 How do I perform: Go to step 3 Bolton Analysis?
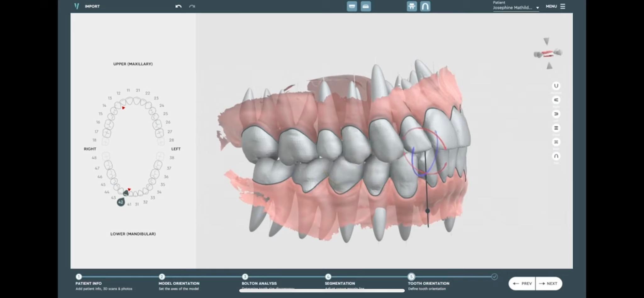point(245,277)
